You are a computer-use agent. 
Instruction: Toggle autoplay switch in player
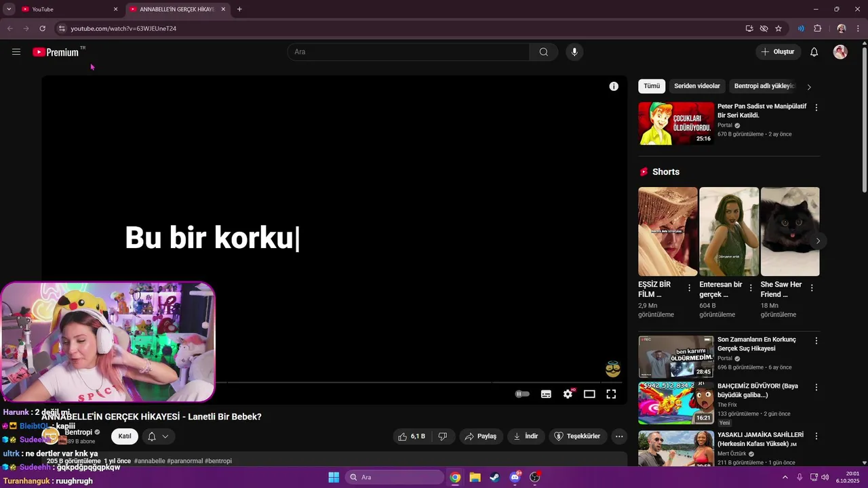(522, 394)
